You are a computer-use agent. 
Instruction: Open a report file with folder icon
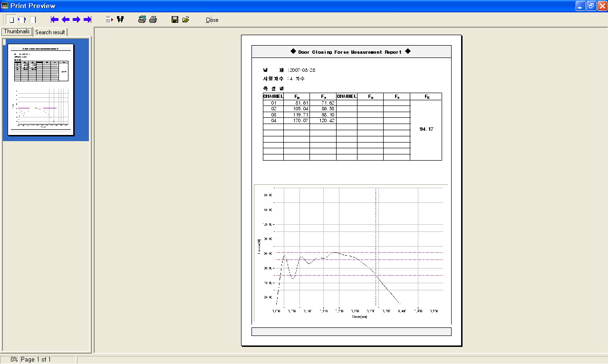[x=186, y=19]
